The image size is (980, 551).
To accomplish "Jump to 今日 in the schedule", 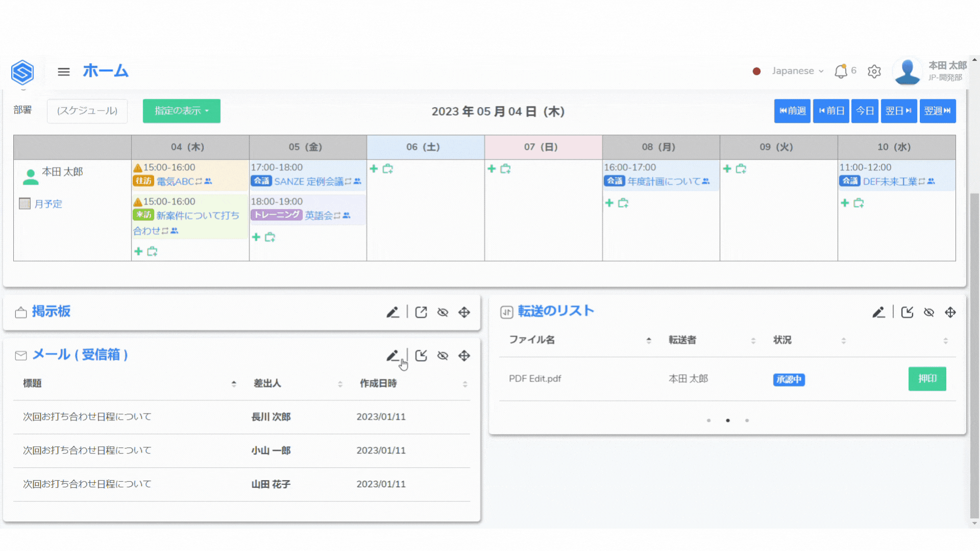I will pos(864,111).
